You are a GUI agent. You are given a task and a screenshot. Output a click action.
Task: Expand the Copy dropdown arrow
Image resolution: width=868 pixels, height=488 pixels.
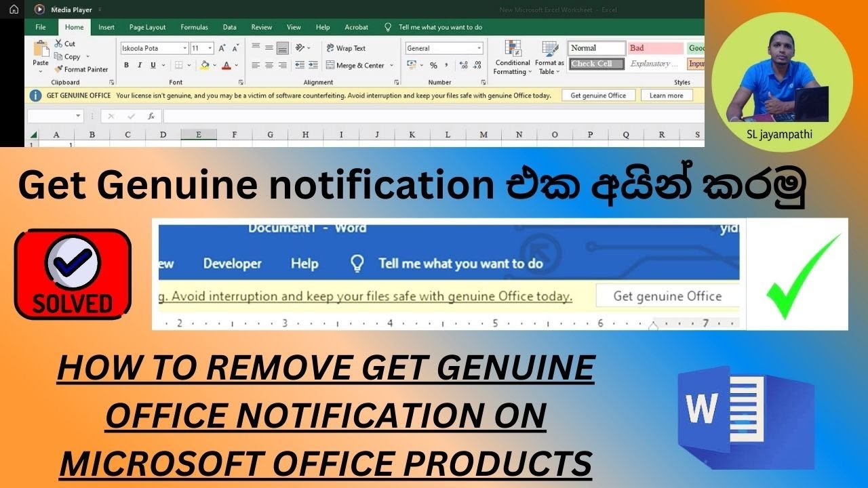(88, 57)
